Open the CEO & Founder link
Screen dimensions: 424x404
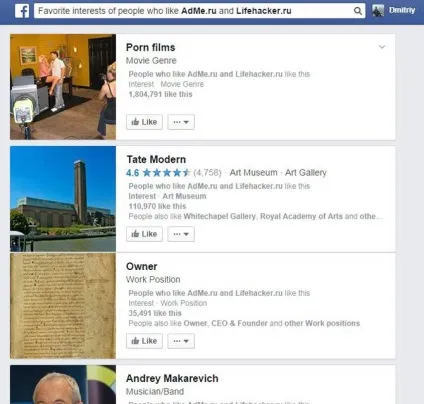coord(239,323)
